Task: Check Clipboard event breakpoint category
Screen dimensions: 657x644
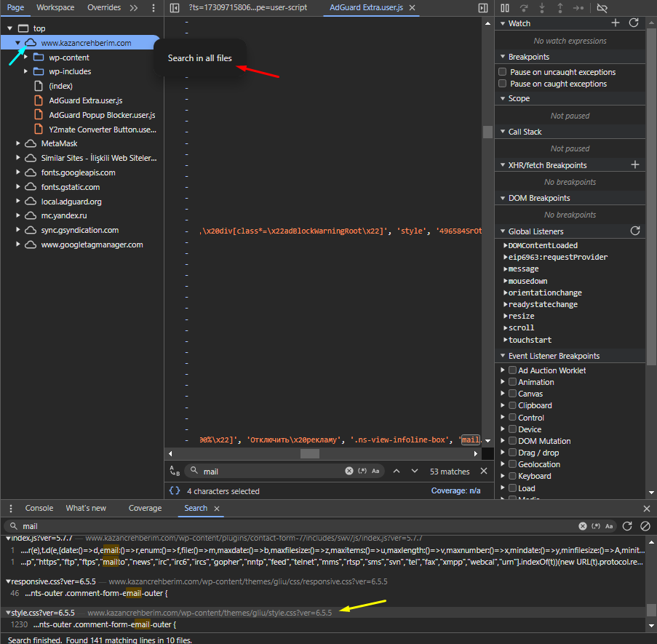Action: [x=512, y=405]
